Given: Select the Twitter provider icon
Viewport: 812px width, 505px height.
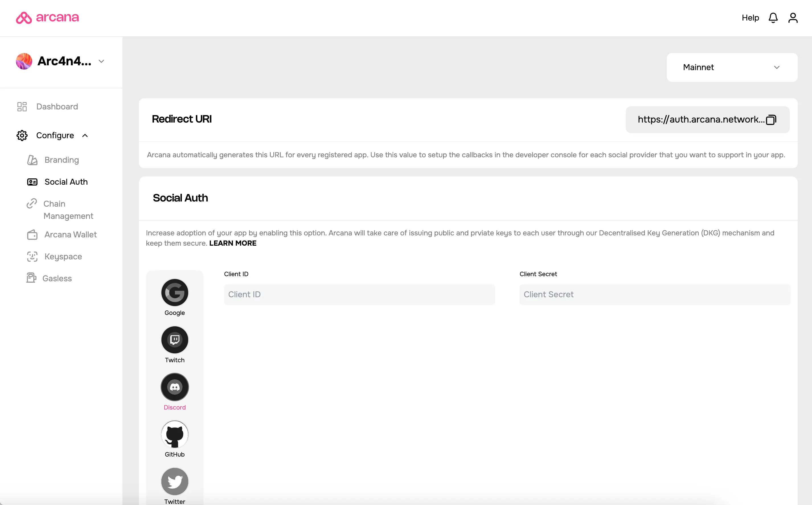Looking at the screenshot, I should coord(175,481).
